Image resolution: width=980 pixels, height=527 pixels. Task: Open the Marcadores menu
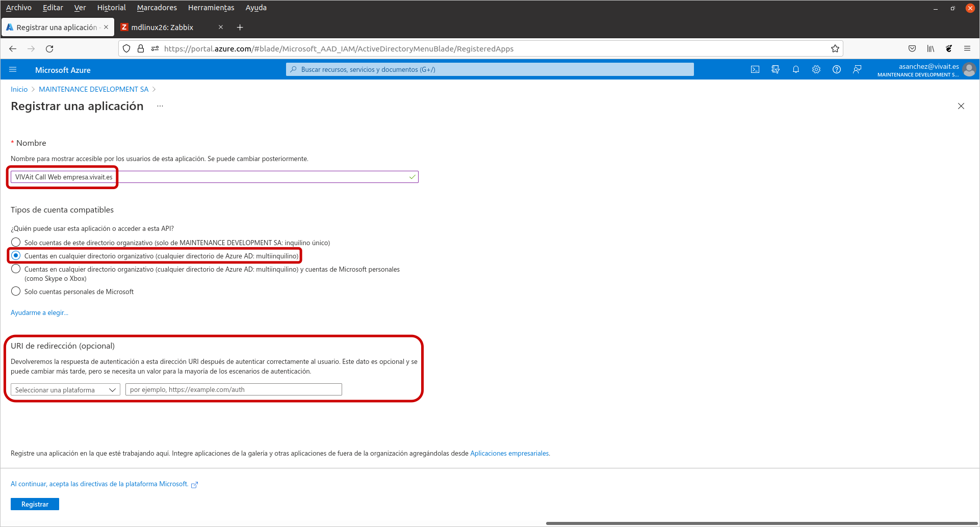[x=157, y=8]
